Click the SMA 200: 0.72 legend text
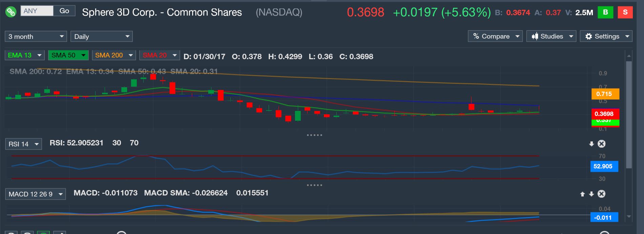Image resolution: width=644 pixels, height=234 pixels. point(36,72)
